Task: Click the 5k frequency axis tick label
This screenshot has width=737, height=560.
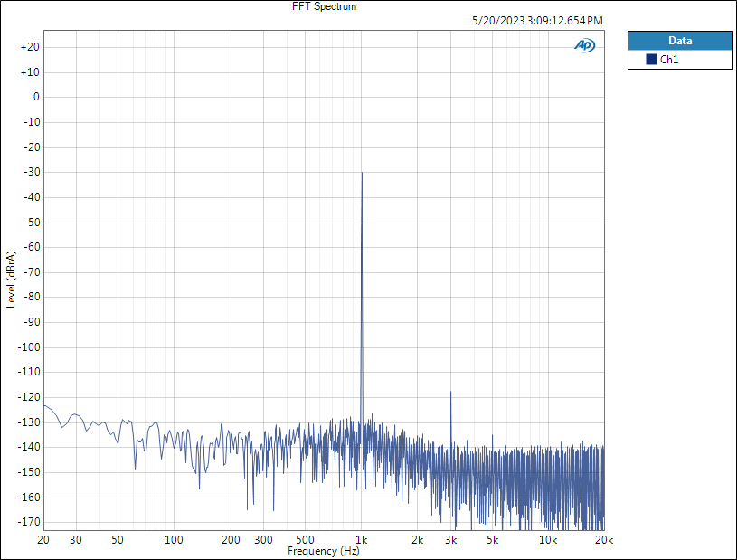Action: [x=492, y=540]
